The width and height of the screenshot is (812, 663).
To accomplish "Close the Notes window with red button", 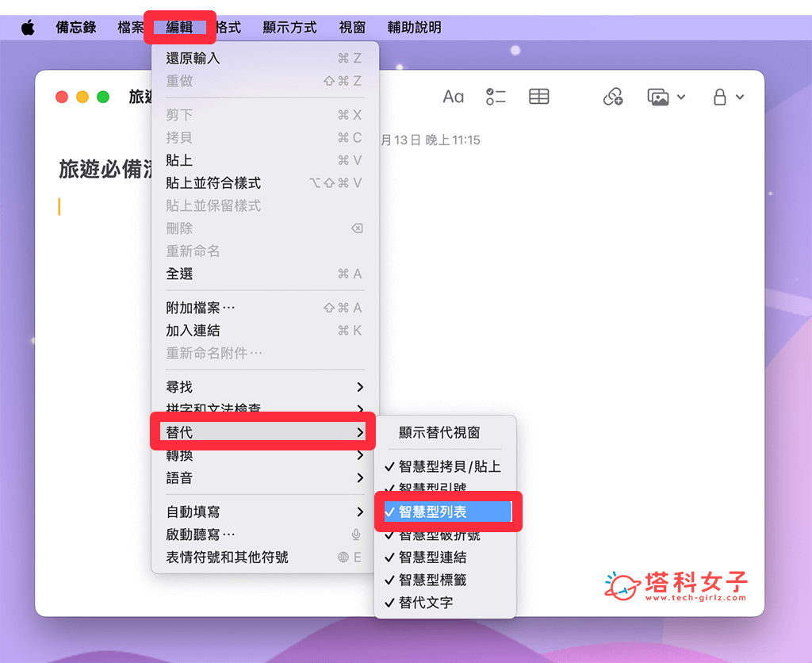I will tap(62, 97).
